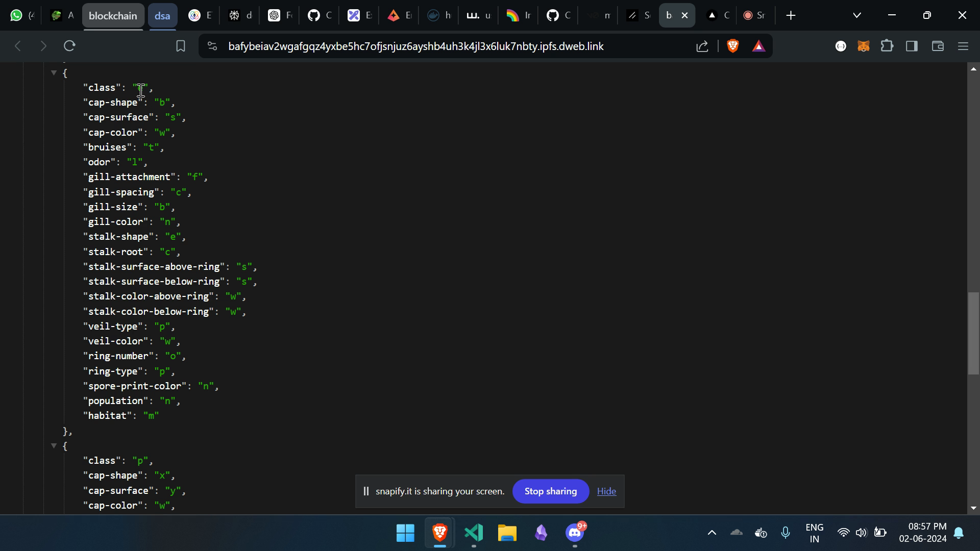This screenshot has height=551, width=980.
Task: Open Brave browser from the taskbar
Action: [x=439, y=533]
